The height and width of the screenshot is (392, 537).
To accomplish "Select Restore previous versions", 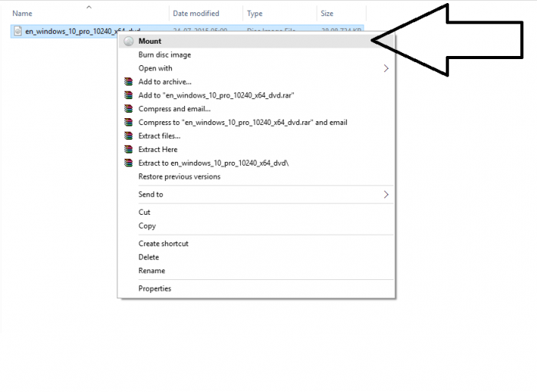I will click(256, 176).
